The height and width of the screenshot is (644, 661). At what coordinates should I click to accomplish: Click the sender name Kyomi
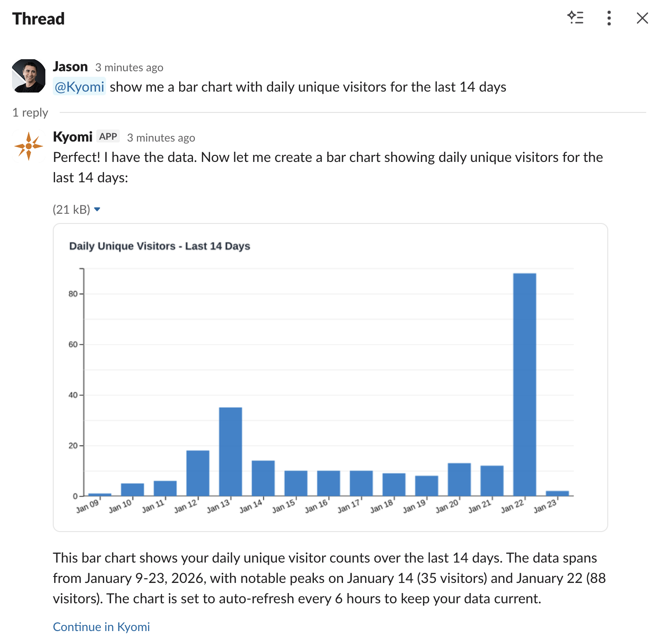pyautogui.click(x=72, y=136)
